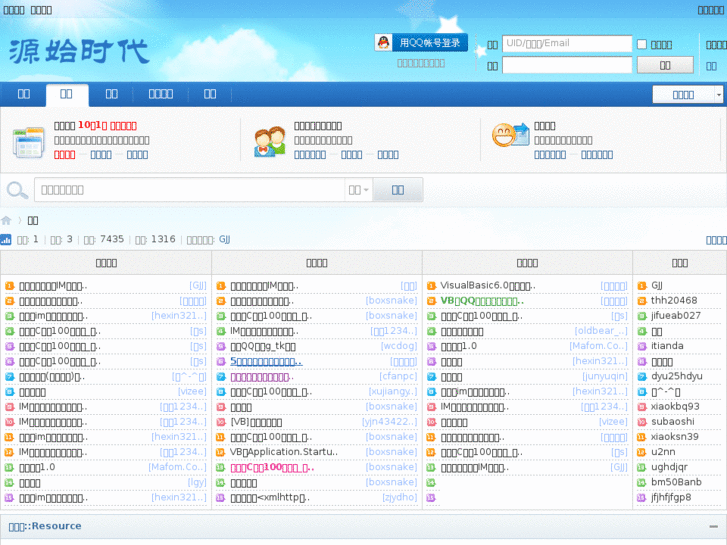Open author link [xujiangy..]
The height and width of the screenshot is (545, 727).
coord(393,391)
